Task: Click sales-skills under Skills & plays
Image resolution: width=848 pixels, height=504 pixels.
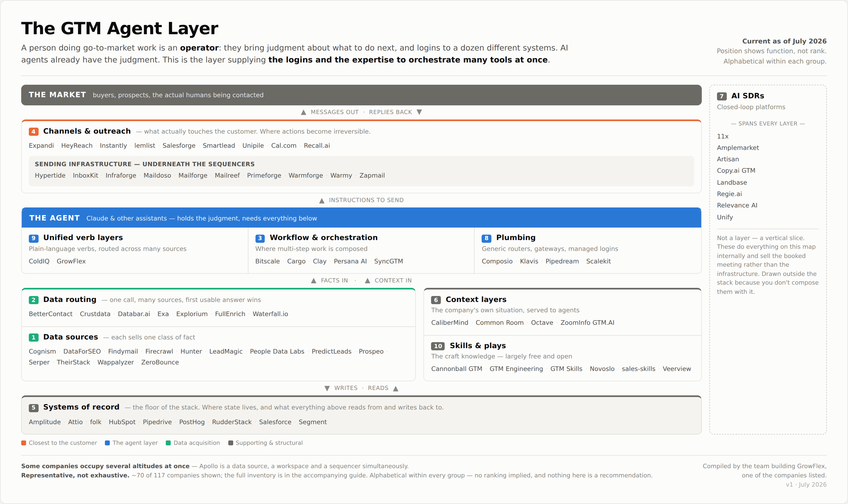Action: click(639, 369)
